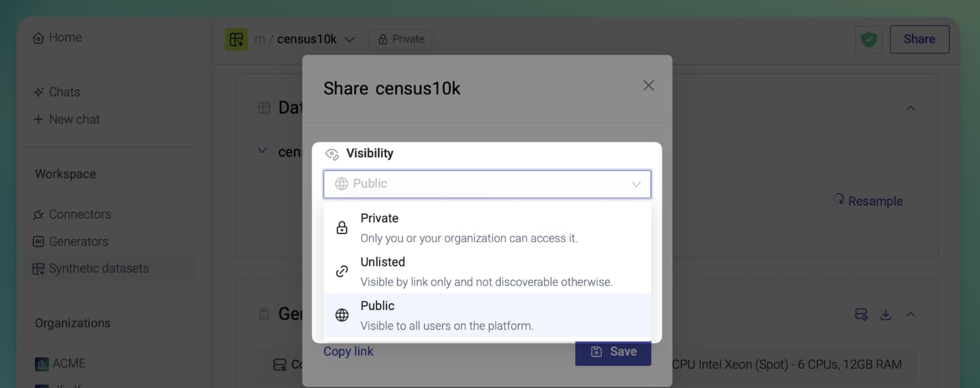Click the download icon in Generator section

[x=886, y=314]
